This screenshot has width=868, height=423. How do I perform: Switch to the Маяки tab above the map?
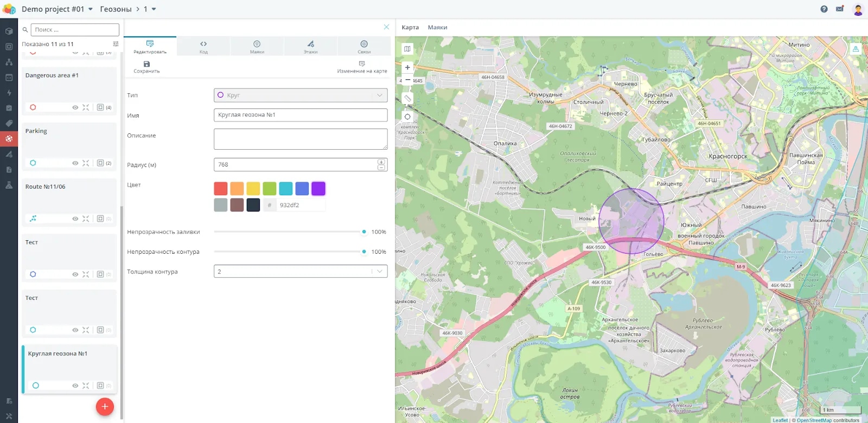pyautogui.click(x=437, y=28)
